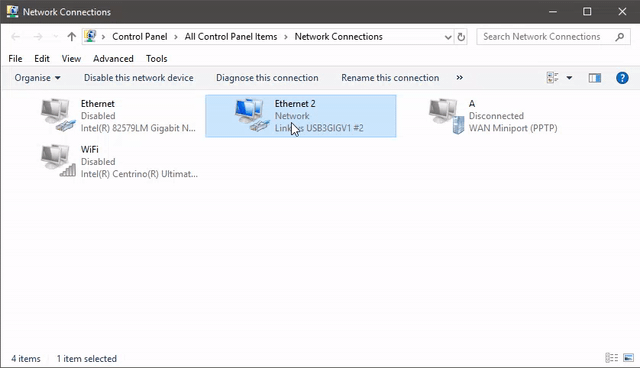Click WAN Miniport (PPTP) text
640x368 pixels.
pos(513,128)
